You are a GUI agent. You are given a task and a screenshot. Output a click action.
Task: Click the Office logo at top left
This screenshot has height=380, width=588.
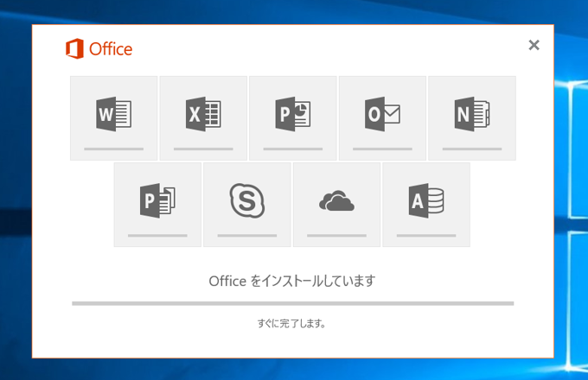(99, 48)
